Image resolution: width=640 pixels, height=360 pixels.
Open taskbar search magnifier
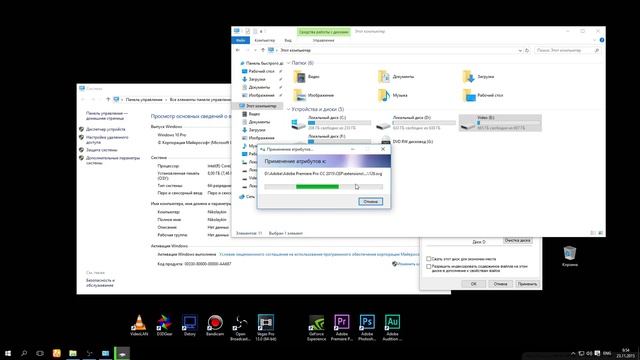pyautogui.click(x=24, y=353)
